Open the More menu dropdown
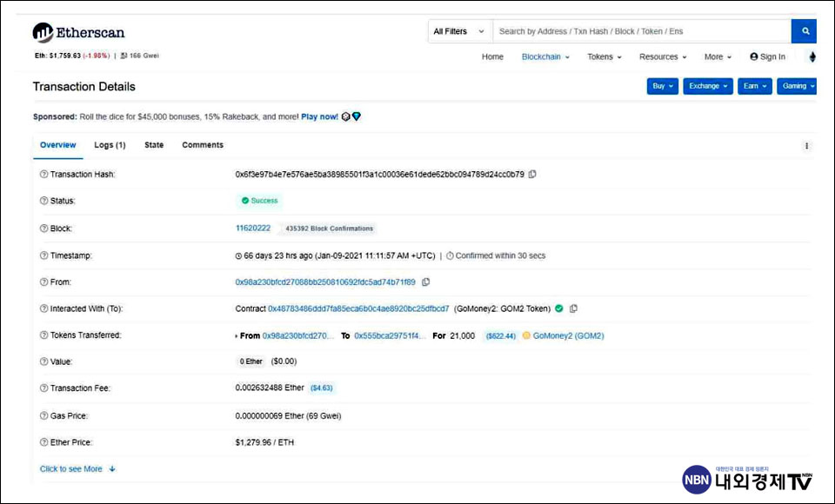This screenshot has width=835, height=504. pyautogui.click(x=717, y=56)
